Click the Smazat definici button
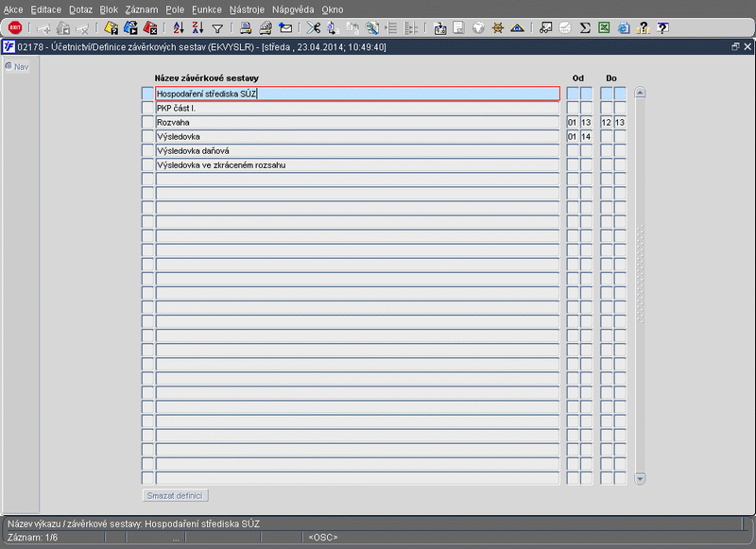Screen dimensions: 756x549 pyautogui.click(x=176, y=495)
